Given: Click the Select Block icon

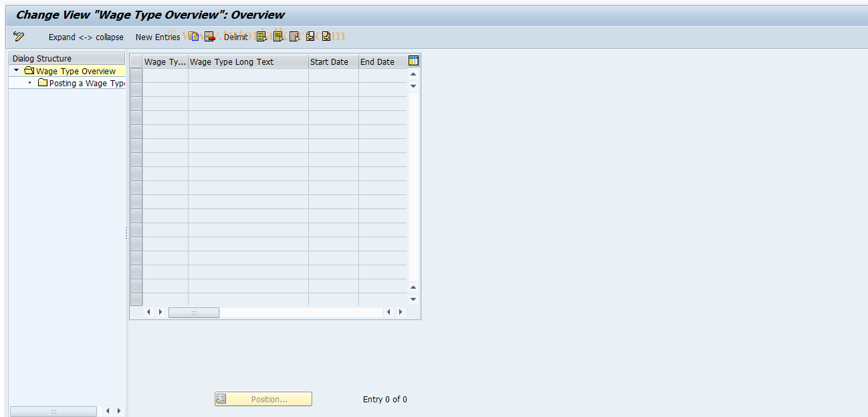Looking at the screenshot, I should (x=278, y=36).
